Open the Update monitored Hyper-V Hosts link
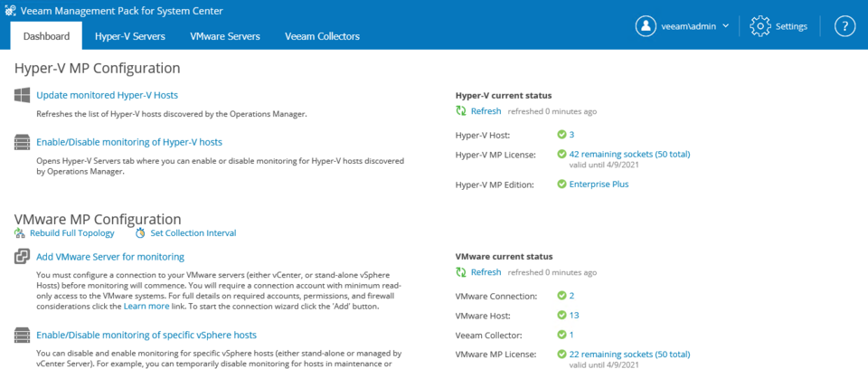This screenshot has height=369, width=868. pos(108,95)
